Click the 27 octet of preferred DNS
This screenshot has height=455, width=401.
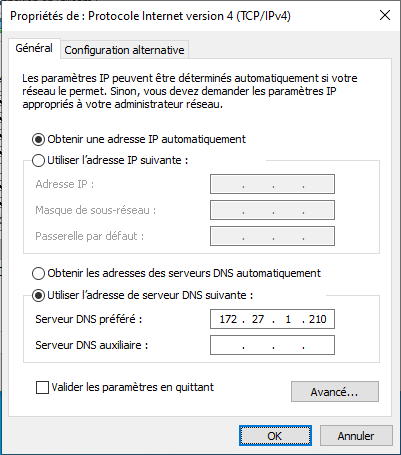coord(258,319)
